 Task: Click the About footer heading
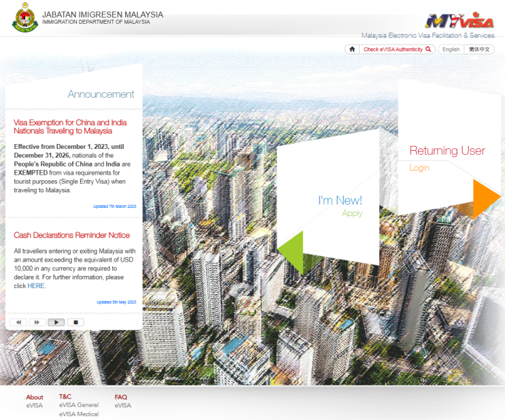point(35,397)
